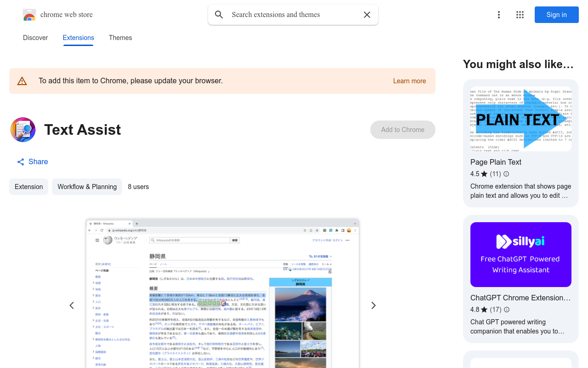
Task: Click the Chrome Web Store logo
Action: coord(29,15)
